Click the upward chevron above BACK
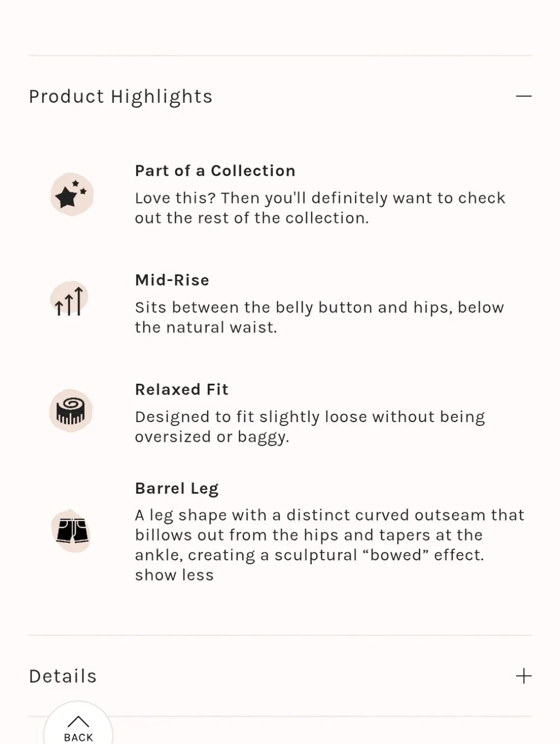This screenshot has height=744, width=560. tap(78, 722)
